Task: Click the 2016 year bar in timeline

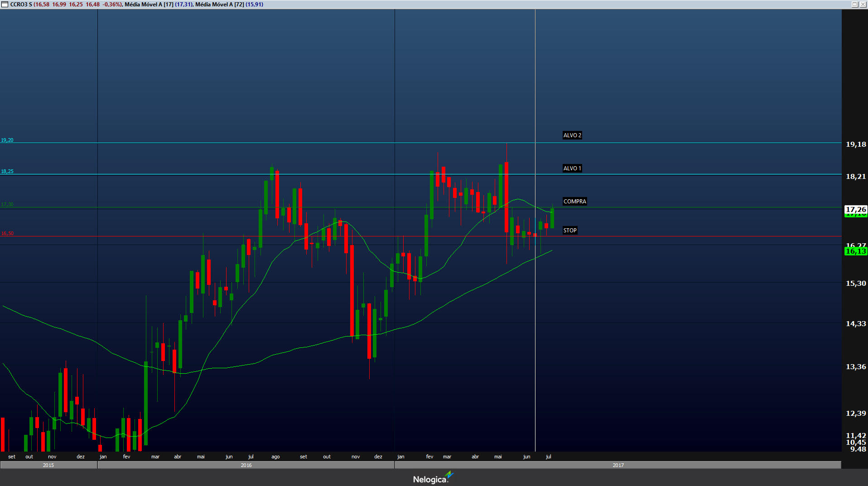Action: [x=246, y=465]
